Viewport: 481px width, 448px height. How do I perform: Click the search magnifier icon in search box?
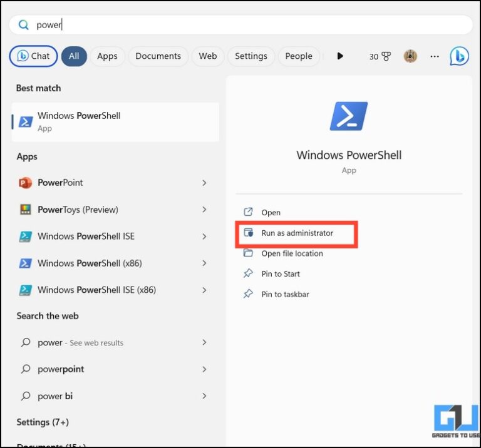23,25
